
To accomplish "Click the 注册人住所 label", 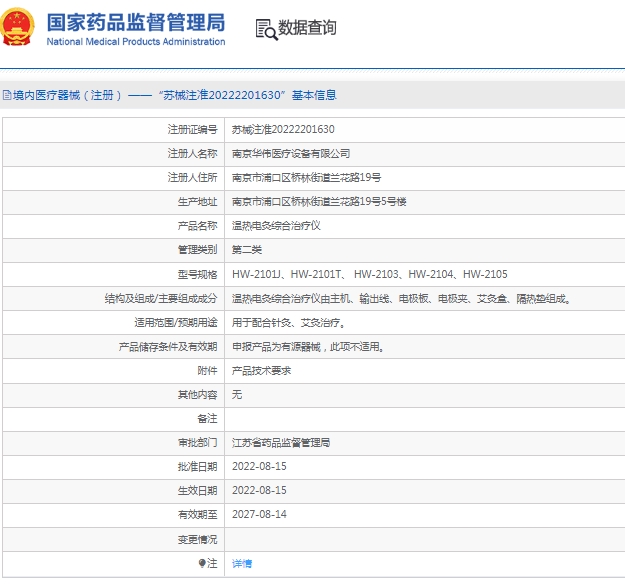I will pyautogui.click(x=192, y=177).
